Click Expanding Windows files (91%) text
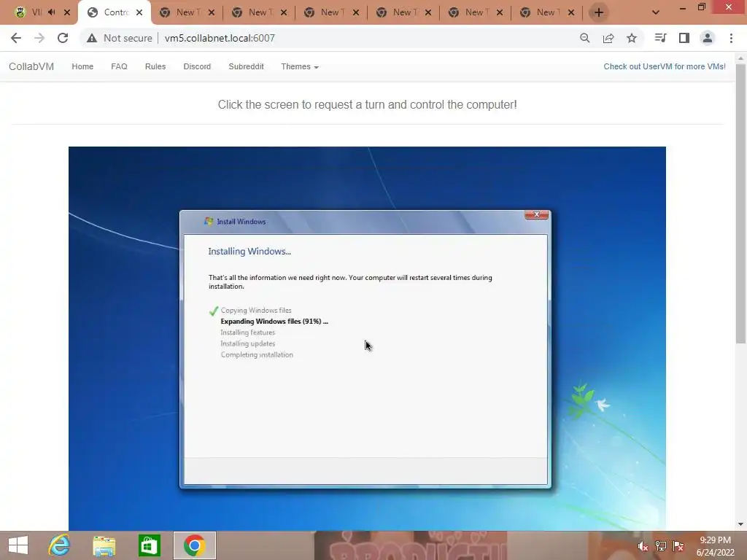 pos(274,322)
